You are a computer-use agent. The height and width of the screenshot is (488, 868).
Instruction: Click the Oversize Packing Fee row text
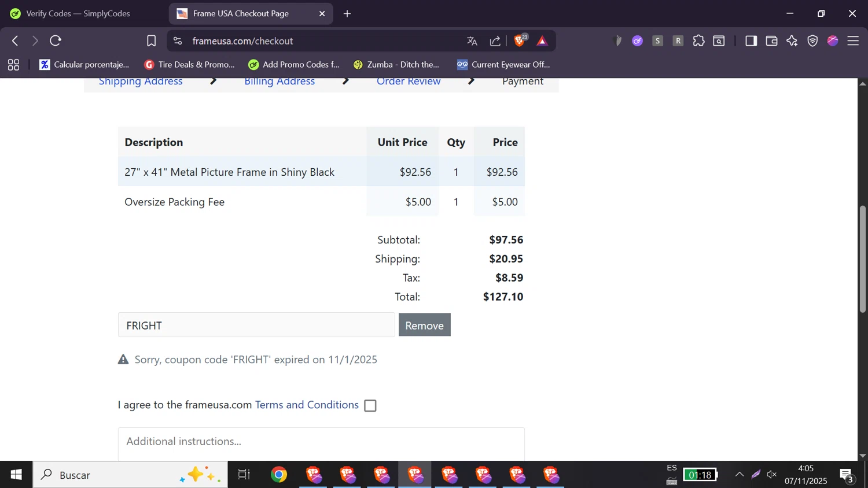[x=174, y=202]
